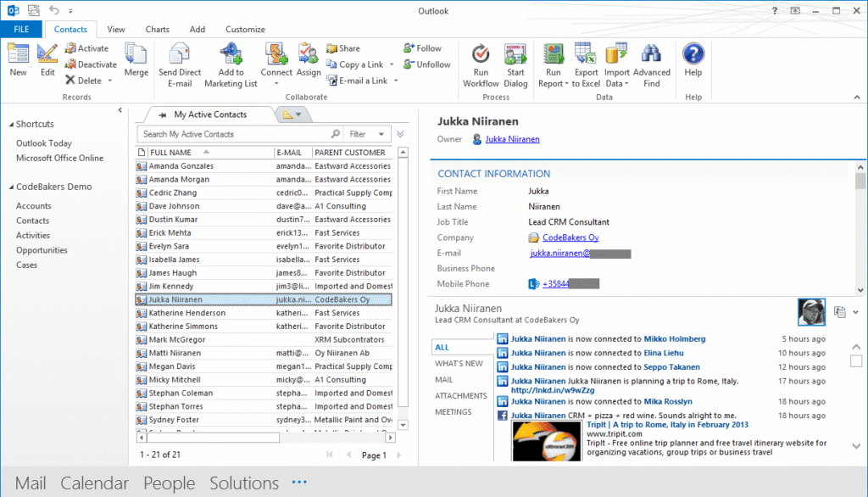Open E-mail a Link dropdown arrow
Screen dimensions: 868x497
[397, 81]
